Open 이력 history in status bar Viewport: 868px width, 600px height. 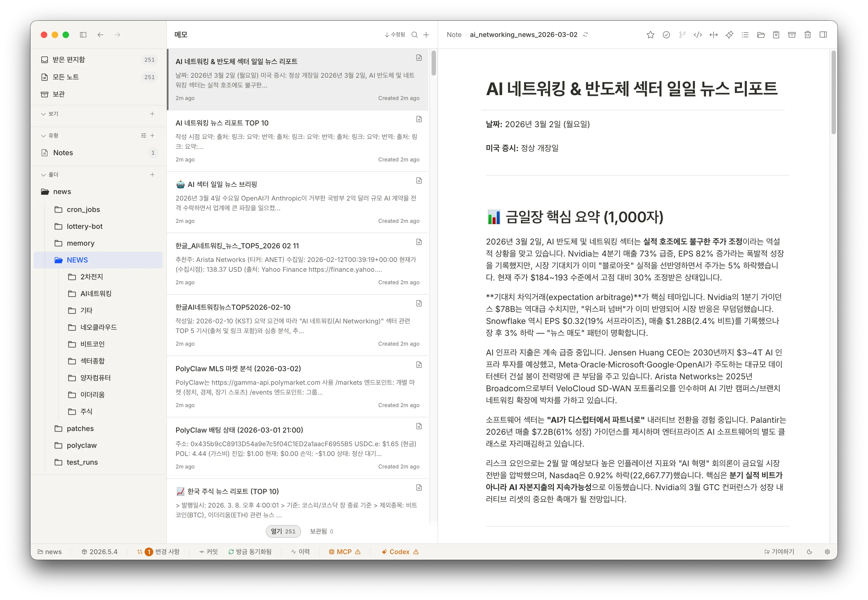click(300, 552)
